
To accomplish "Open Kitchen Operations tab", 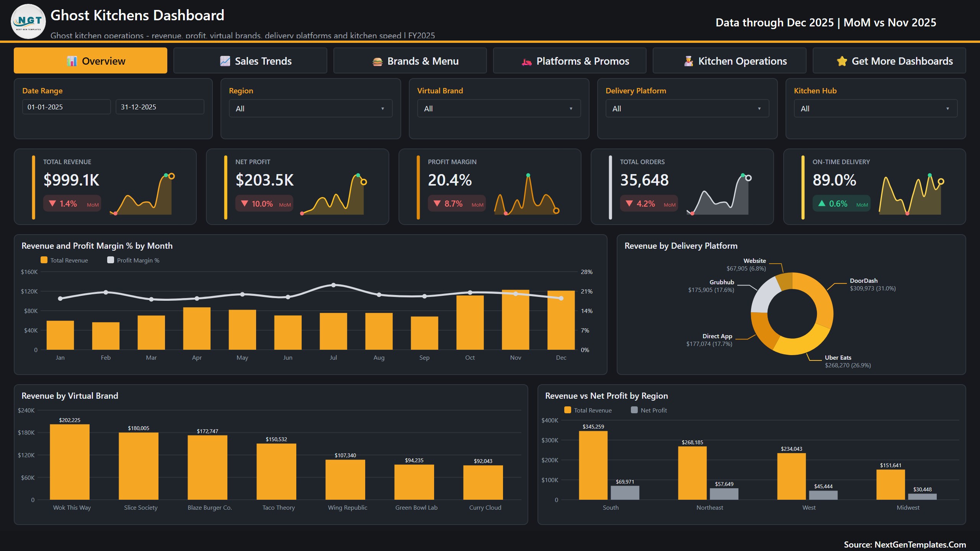I will click(x=729, y=60).
